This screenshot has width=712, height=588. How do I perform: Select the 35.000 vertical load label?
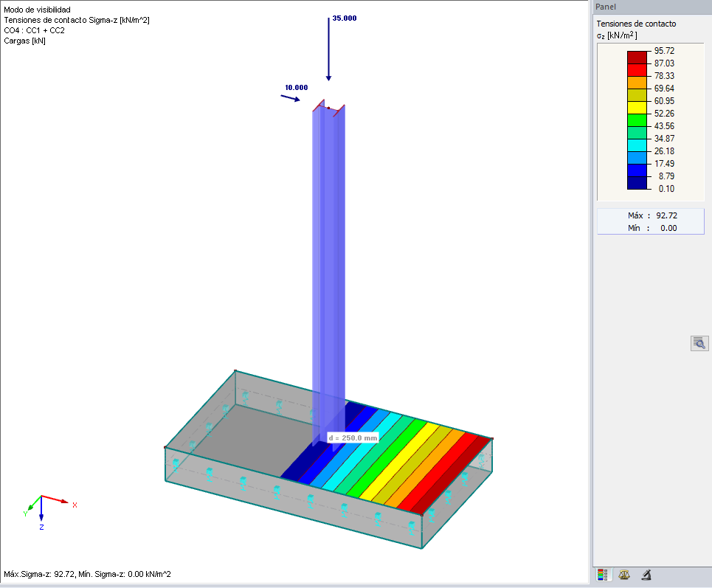point(344,18)
